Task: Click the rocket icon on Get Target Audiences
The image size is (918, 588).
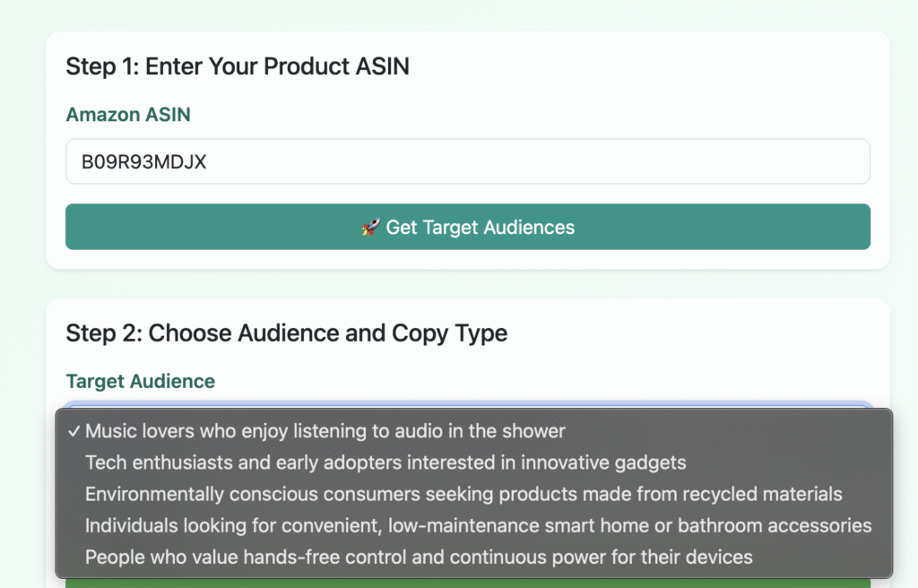Action: pos(370,228)
